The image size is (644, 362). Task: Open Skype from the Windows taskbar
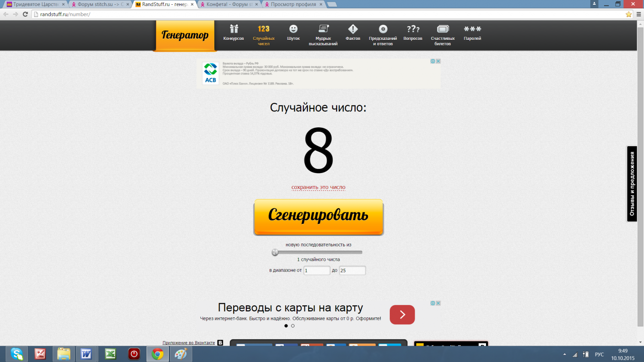coord(17,354)
